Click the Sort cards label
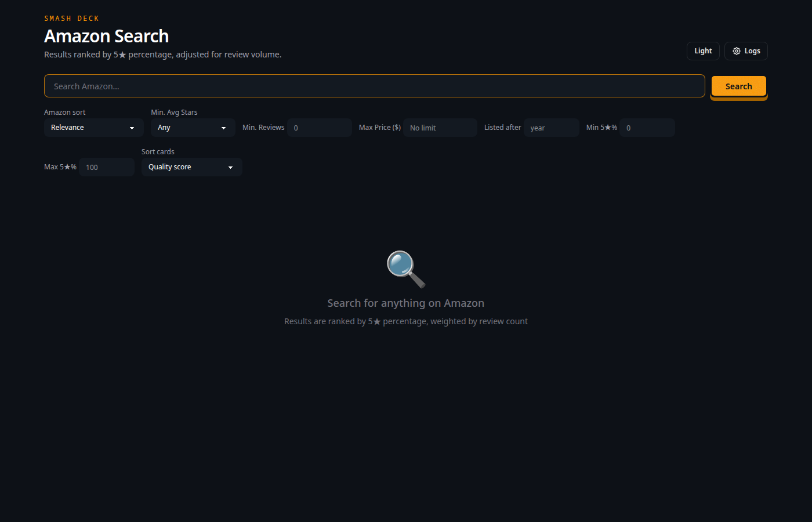The height and width of the screenshot is (522, 812). coord(158,152)
